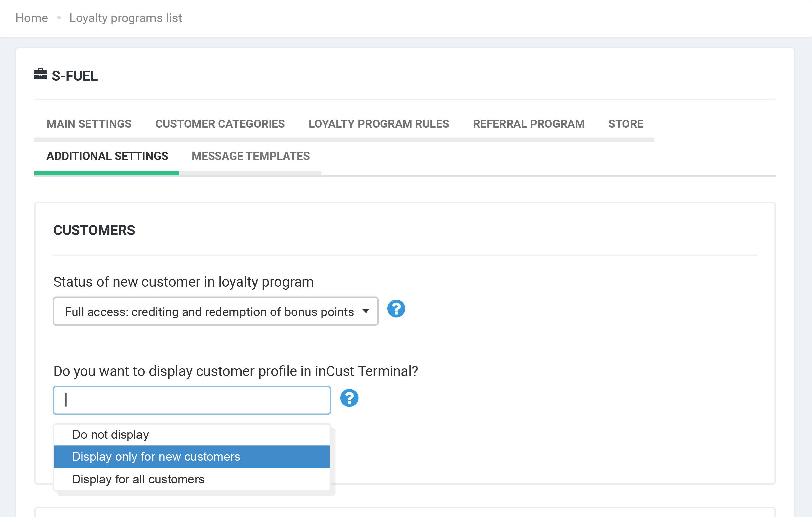Screen dimensions: 812x517
Task: Open the customer status dropdown arrow
Action: pyautogui.click(x=366, y=311)
